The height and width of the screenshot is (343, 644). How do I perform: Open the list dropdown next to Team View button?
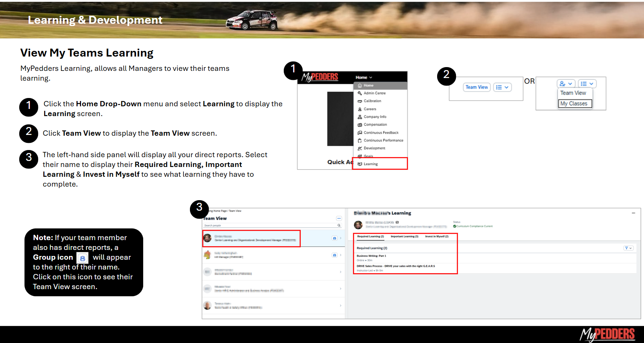tap(502, 87)
